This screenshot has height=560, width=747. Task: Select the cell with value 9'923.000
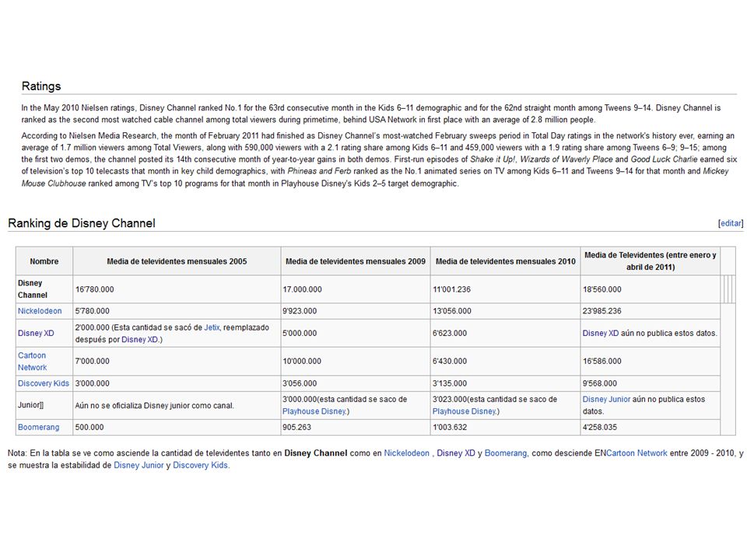pos(356,311)
